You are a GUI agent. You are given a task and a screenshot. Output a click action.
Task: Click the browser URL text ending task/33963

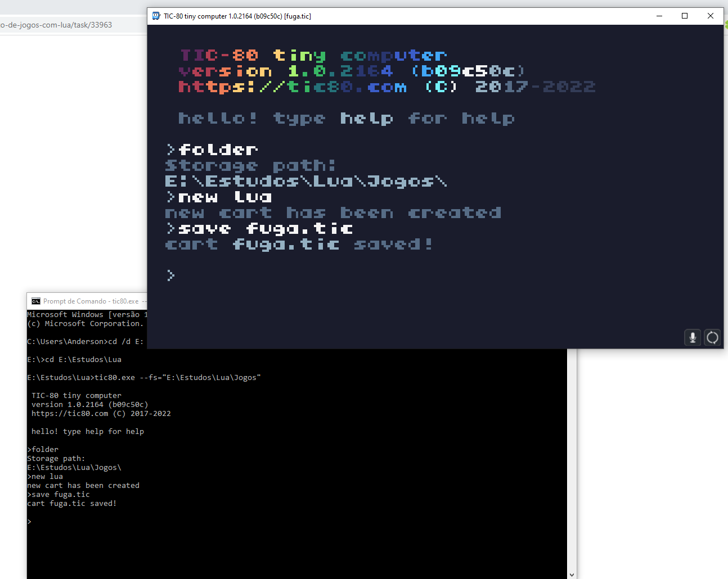coord(56,25)
